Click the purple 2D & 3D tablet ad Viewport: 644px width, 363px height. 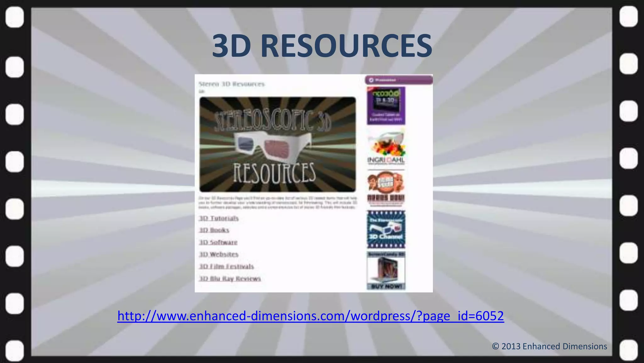[386, 106]
